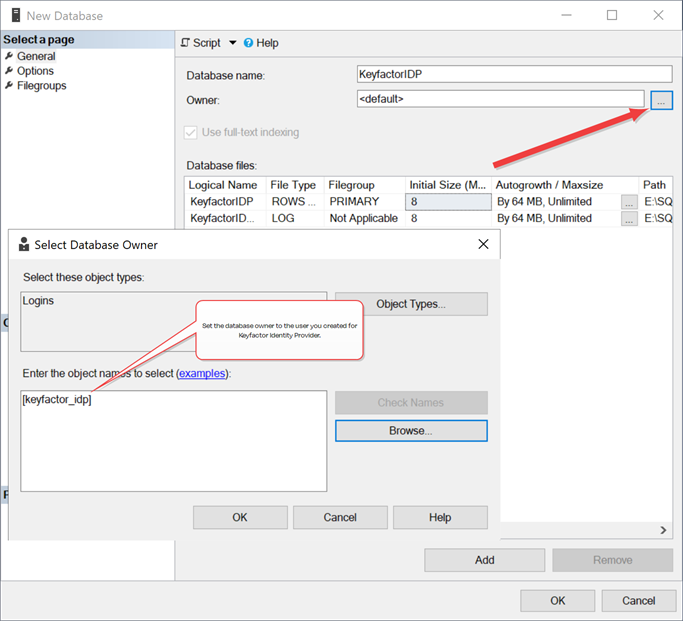Click the Browse button
This screenshot has width=683, height=621.
pyautogui.click(x=411, y=431)
